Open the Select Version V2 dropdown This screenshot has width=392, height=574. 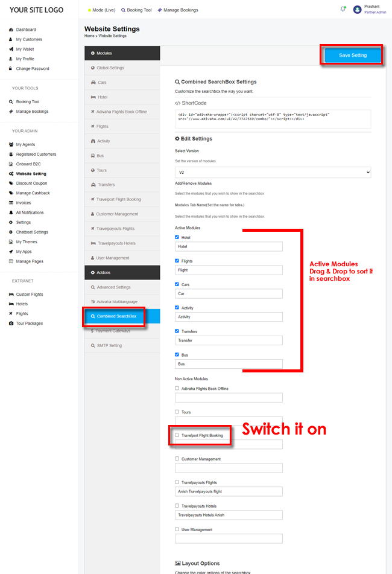pos(273,172)
